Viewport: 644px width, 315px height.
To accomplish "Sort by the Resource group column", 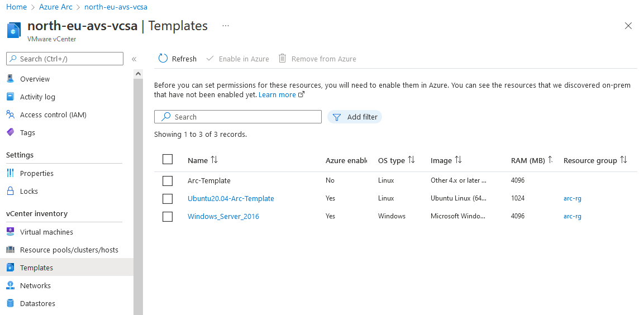I will (595, 160).
